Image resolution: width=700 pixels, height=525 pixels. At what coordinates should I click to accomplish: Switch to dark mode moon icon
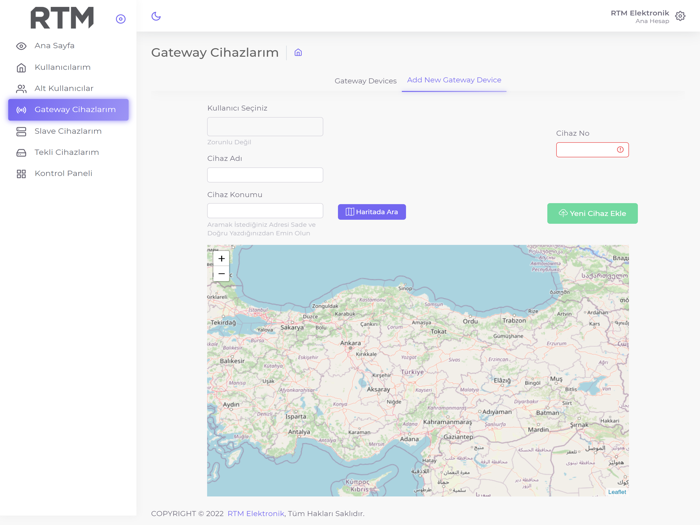click(156, 17)
